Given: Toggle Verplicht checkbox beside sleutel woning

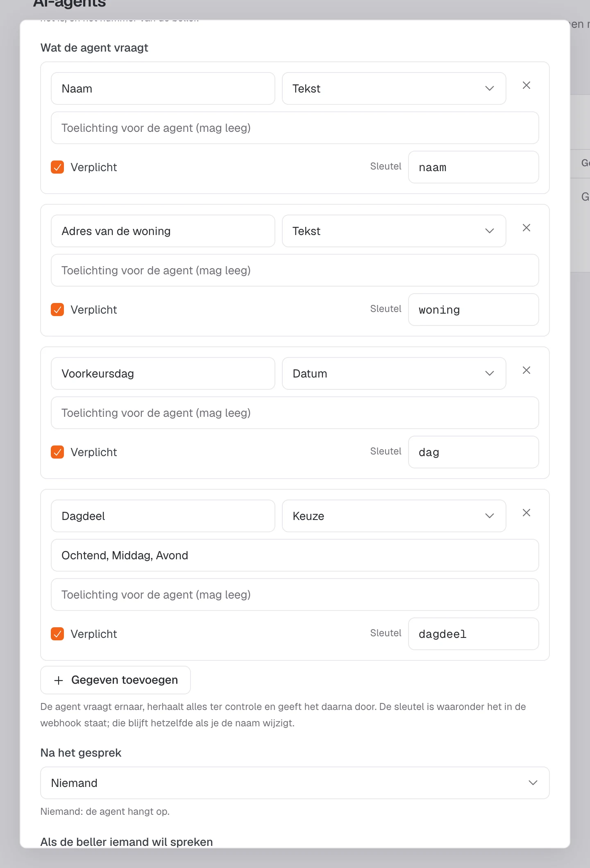Looking at the screenshot, I should pyautogui.click(x=57, y=310).
